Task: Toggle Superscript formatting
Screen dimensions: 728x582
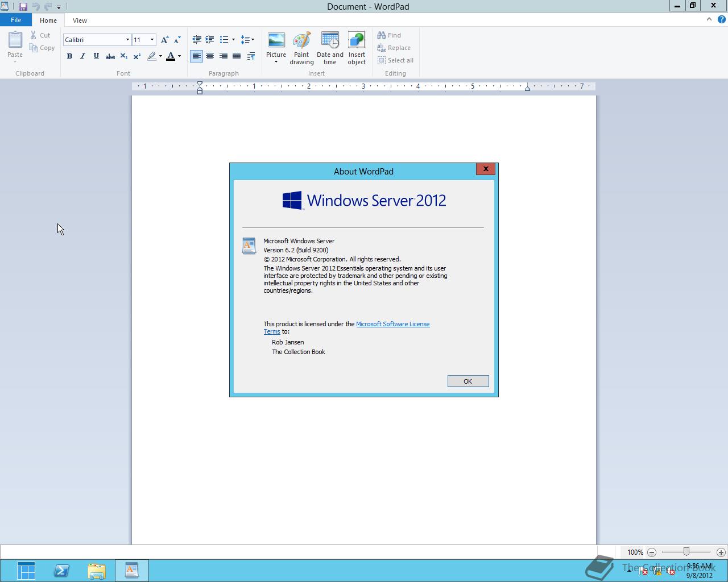Action: pyautogui.click(x=137, y=56)
